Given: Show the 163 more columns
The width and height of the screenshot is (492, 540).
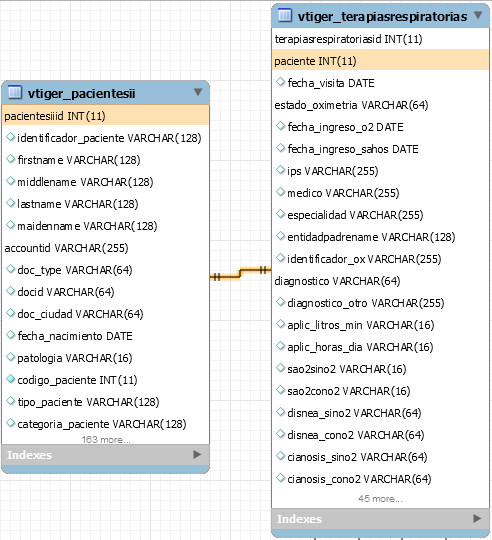Looking at the screenshot, I should point(106,440).
